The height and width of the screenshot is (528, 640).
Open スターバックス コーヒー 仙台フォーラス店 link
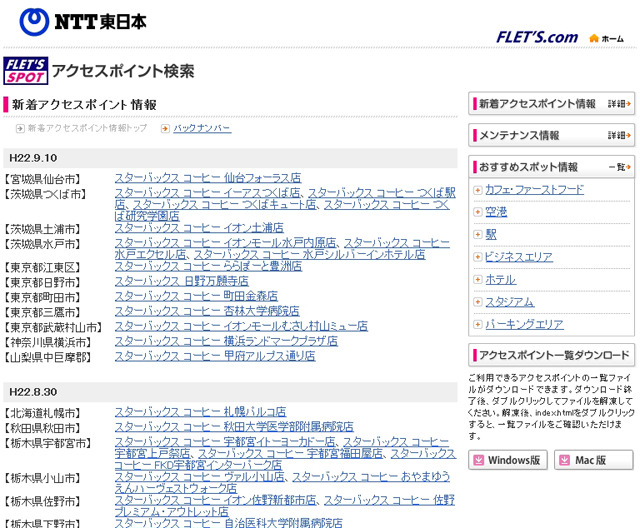208,178
